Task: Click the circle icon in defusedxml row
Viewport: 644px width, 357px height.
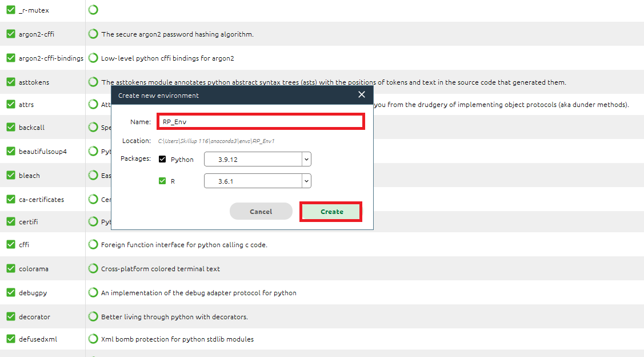Action: pos(93,339)
